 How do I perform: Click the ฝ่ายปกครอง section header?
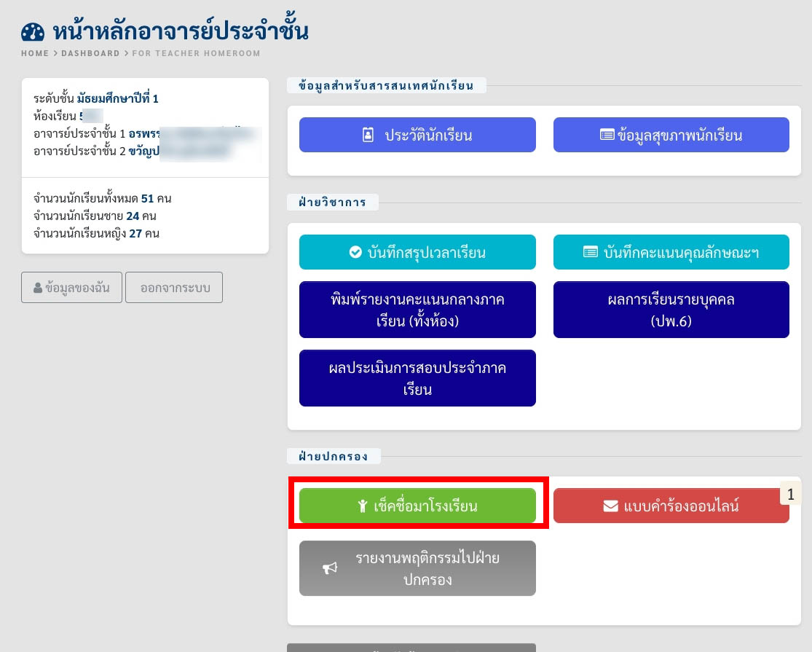333,457
